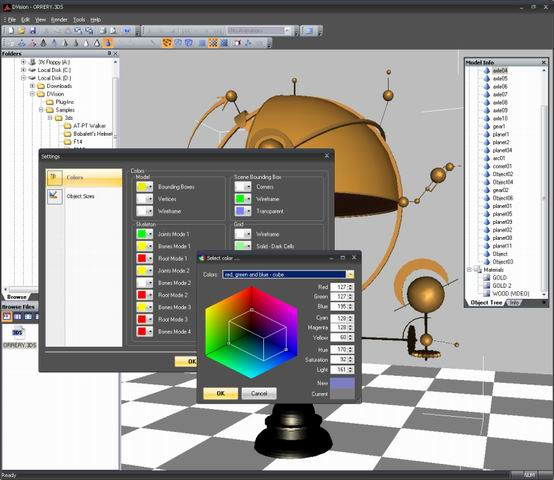The width and height of the screenshot is (554, 480).
Task: Click the Object Sizes category icon in Settings
Action: tap(55, 196)
